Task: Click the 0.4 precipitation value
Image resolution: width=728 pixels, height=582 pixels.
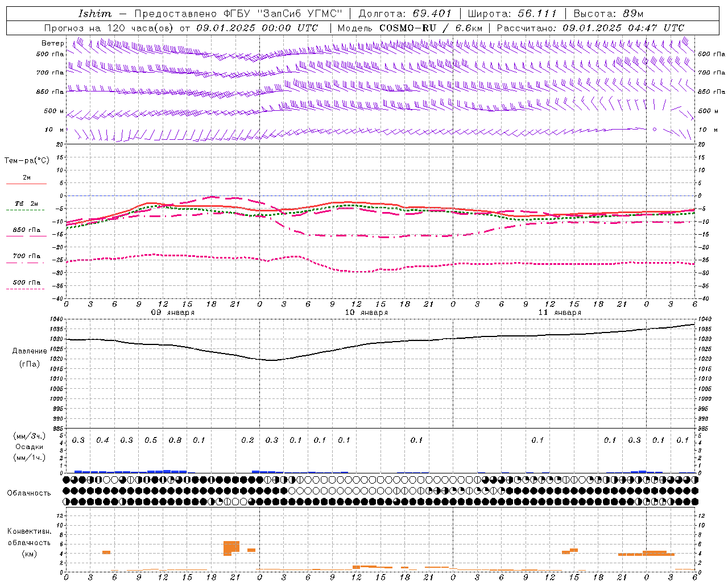Action: (x=102, y=440)
